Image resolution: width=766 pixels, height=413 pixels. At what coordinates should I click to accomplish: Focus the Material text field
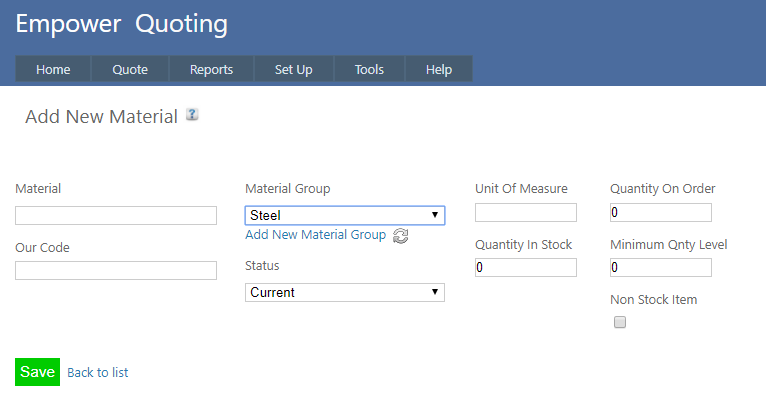click(116, 216)
